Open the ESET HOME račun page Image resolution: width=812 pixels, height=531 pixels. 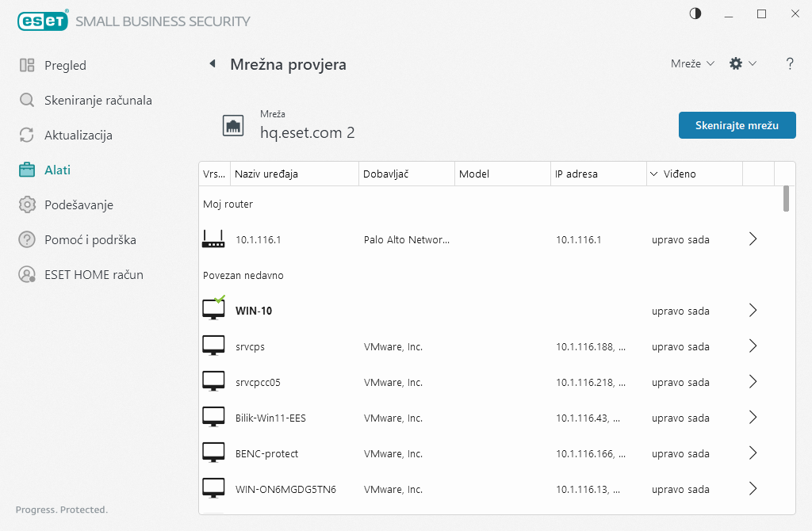tap(94, 275)
